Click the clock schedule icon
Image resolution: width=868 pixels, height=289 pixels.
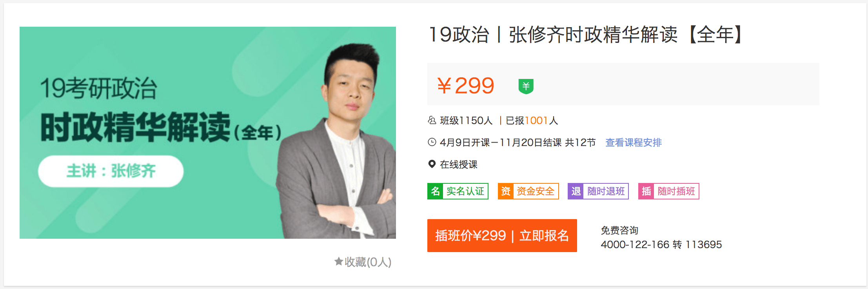432,142
